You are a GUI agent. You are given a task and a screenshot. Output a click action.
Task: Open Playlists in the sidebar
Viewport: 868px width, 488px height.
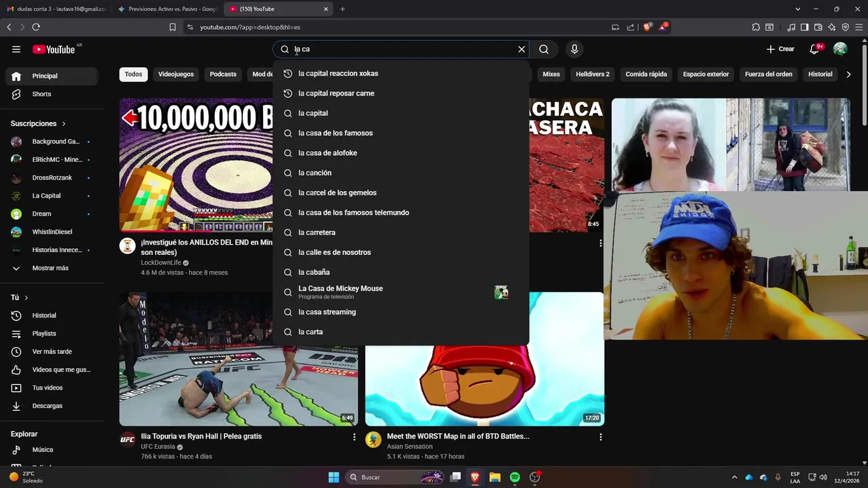52,333
